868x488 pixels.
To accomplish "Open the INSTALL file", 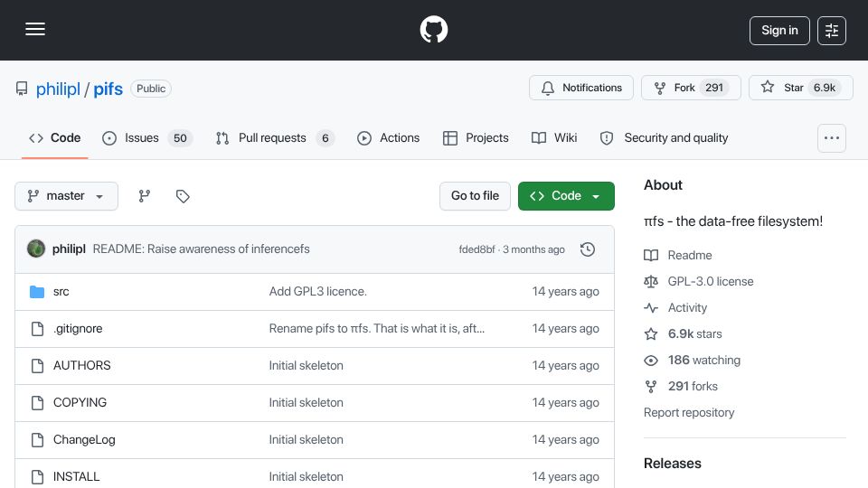I will coord(76,477).
